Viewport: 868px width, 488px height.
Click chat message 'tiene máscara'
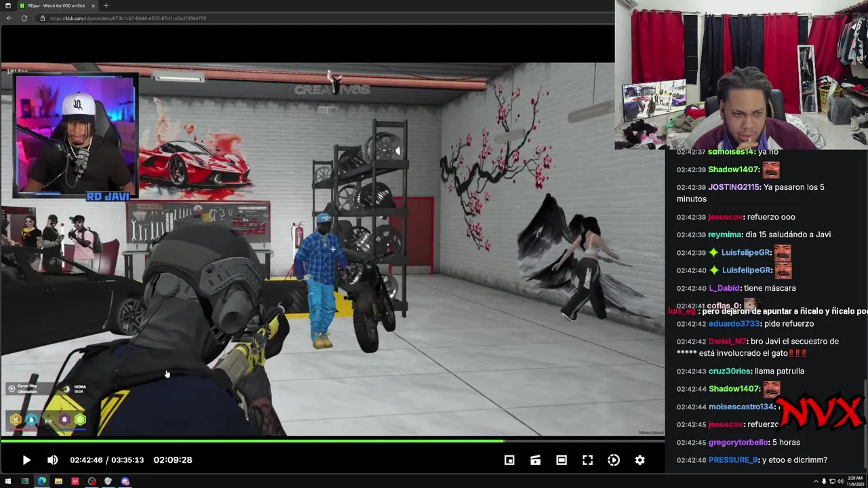pyautogui.click(x=770, y=288)
